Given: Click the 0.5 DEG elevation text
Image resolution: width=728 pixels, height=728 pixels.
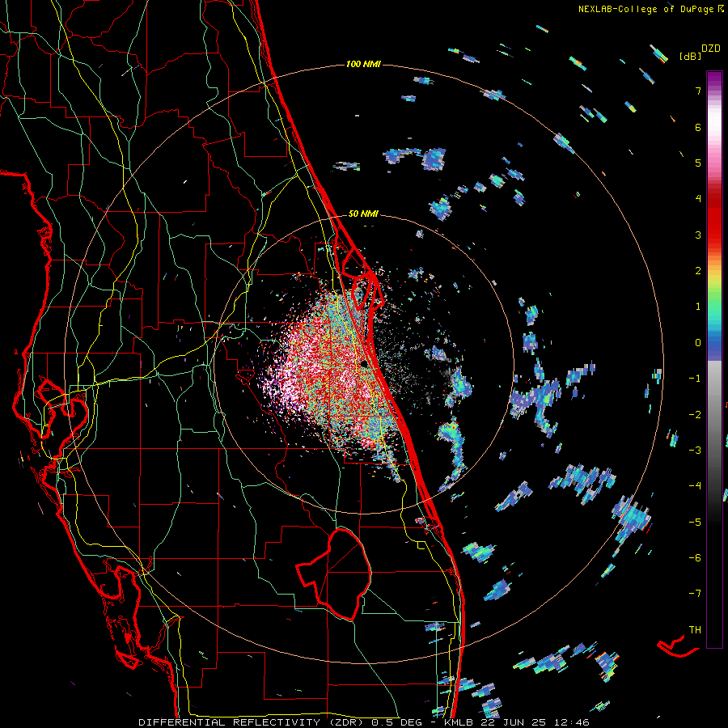Looking at the screenshot, I should tap(396, 722).
